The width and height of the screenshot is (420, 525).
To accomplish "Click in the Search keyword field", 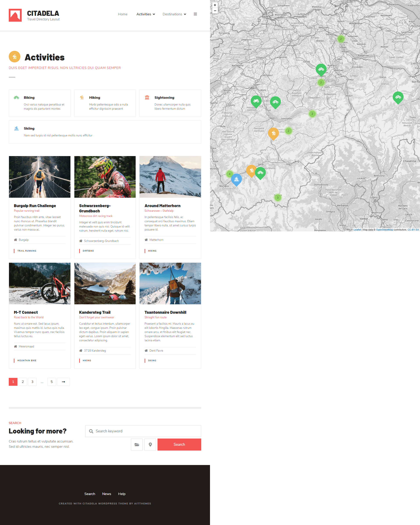I will pos(146,431).
